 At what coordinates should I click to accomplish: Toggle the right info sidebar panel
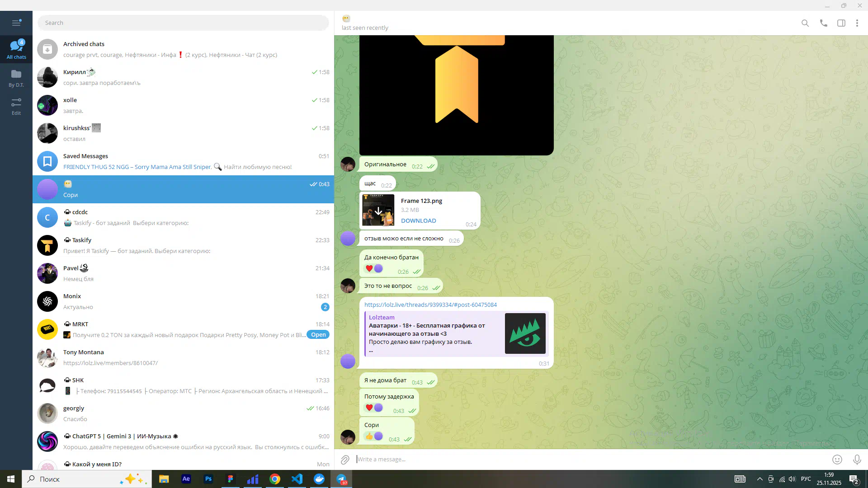coord(841,23)
